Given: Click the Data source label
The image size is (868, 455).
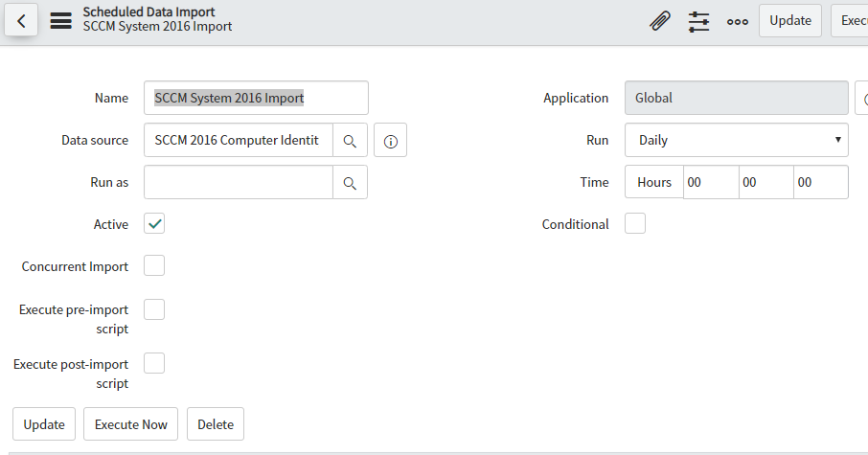Looking at the screenshot, I should (95, 140).
